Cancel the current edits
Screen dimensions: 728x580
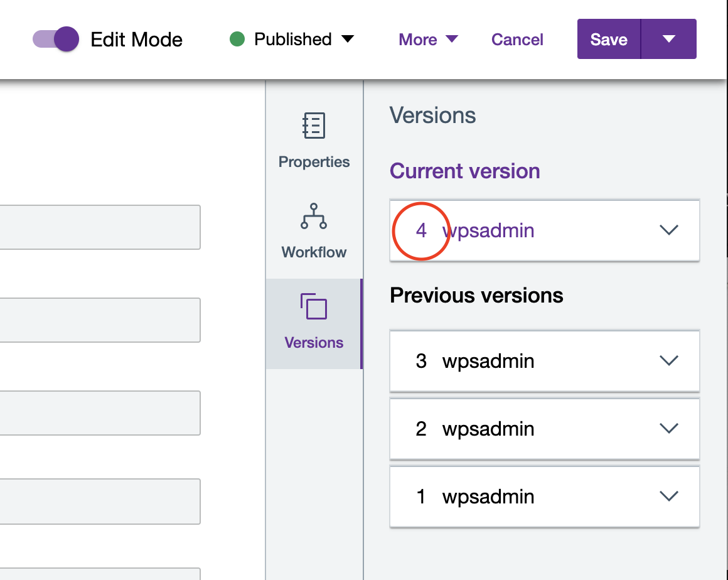517,40
